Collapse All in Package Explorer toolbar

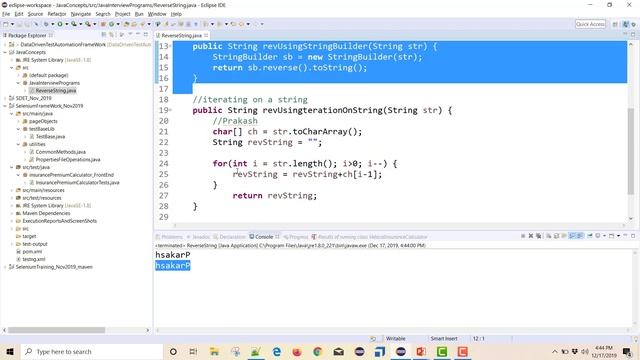tap(104, 35)
